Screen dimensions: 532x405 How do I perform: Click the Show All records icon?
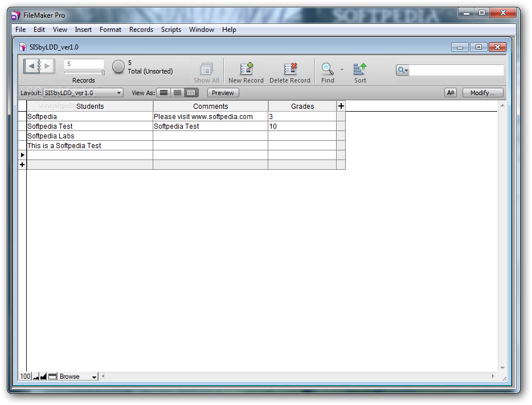coord(206,69)
